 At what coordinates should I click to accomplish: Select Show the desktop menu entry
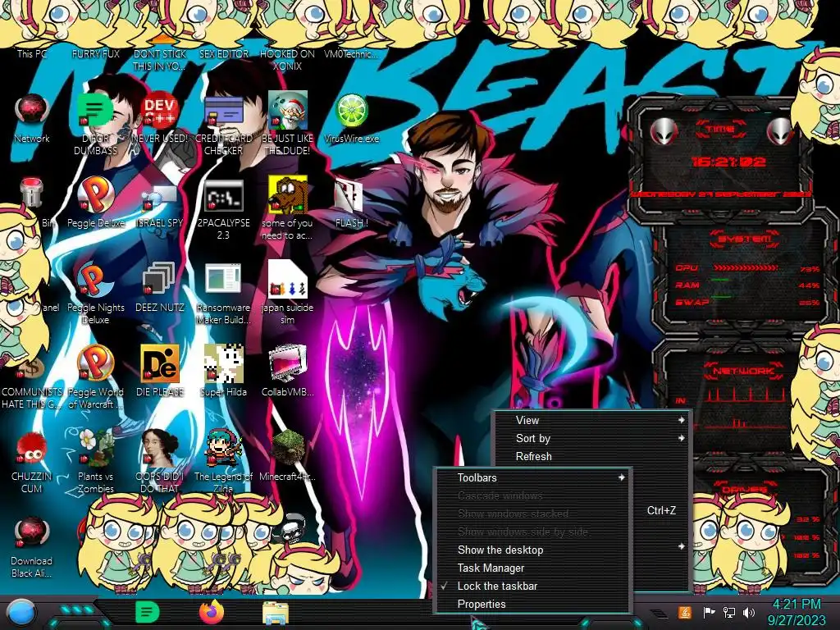[533, 550]
